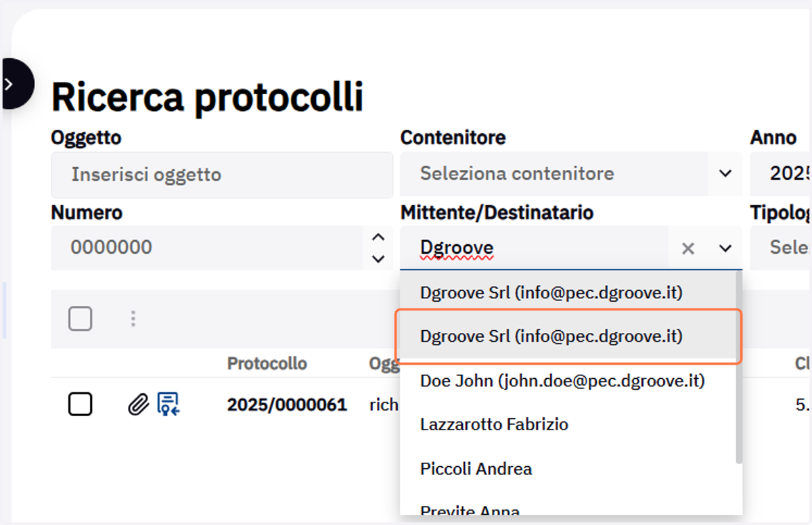Image resolution: width=812 pixels, height=525 pixels.
Task: Check the row checkbox for protocol 2025/0000061
Action: point(81,405)
